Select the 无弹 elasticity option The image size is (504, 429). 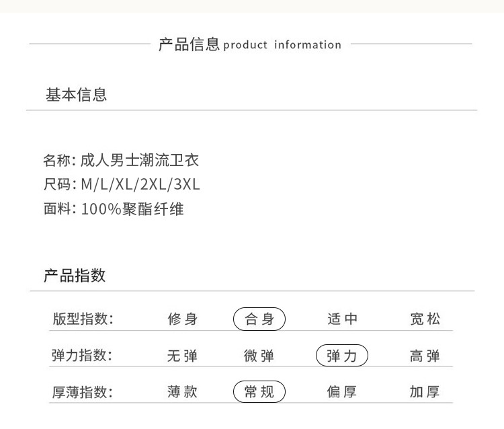coord(182,356)
